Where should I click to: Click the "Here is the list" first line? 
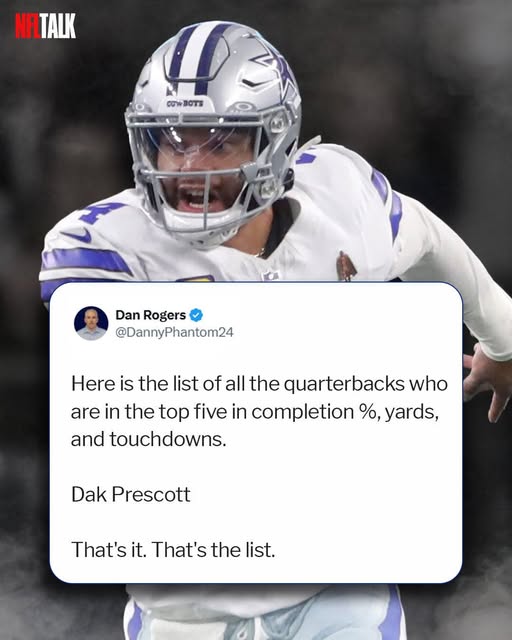[x=259, y=384]
